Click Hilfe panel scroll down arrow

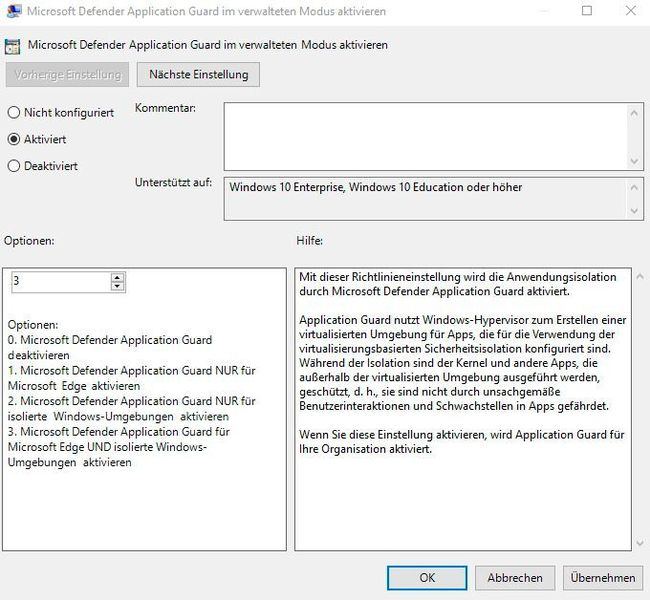click(640, 542)
